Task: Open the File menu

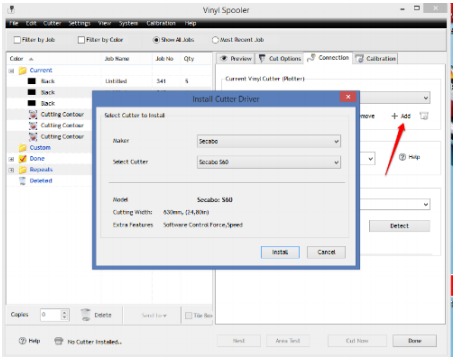Action: pos(14,23)
